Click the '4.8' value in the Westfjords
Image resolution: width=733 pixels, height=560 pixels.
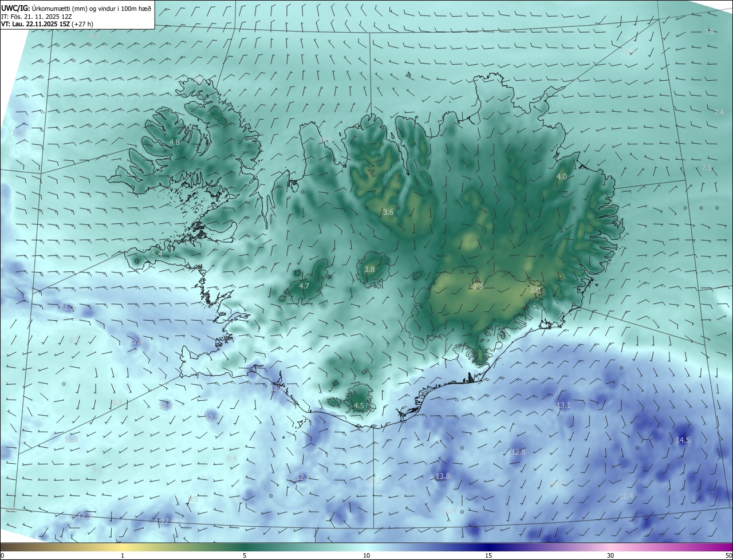pyautogui.click(x=175, y=142)
